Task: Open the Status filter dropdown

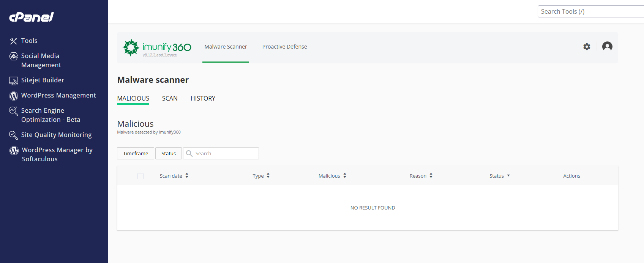Action: click(x=169, y=153)
